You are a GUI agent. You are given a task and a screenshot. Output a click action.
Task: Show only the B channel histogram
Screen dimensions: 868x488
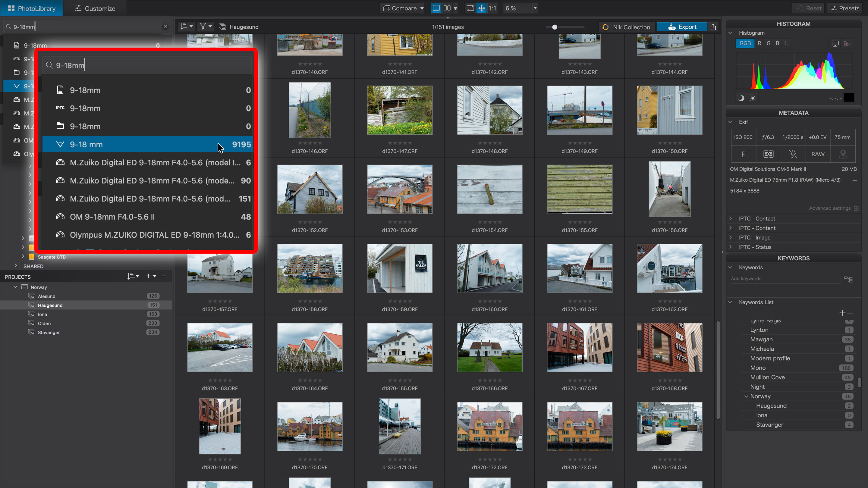pos(777,43)
